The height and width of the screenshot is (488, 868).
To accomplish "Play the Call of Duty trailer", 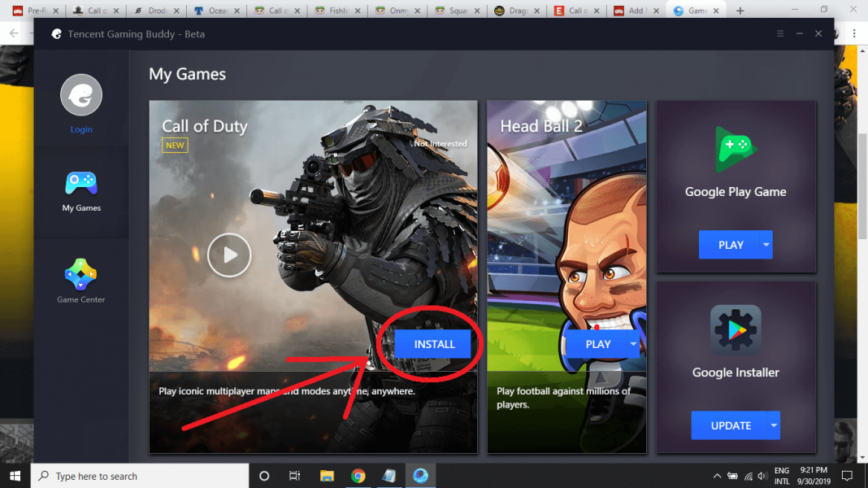I will [x=229, y=255].
